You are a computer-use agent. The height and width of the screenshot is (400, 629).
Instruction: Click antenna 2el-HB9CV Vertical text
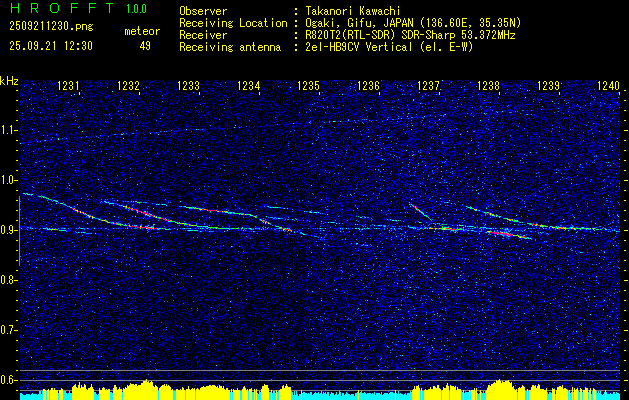(x=389, y=47)
